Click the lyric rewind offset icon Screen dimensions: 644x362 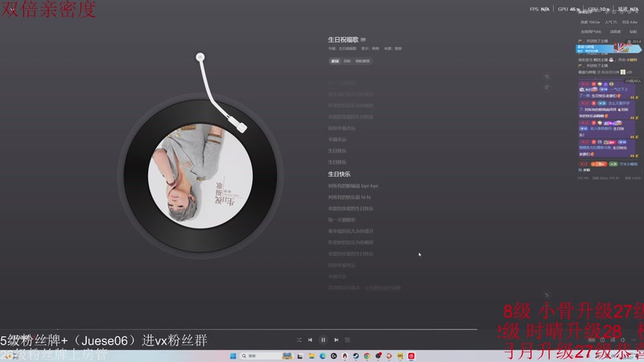coord(547,76)
